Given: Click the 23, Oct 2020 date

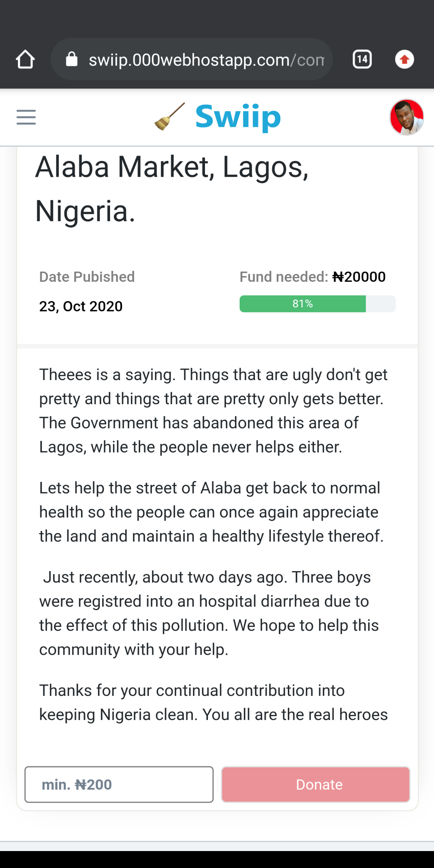Looking at the screenshot, I should pos(81,306).
